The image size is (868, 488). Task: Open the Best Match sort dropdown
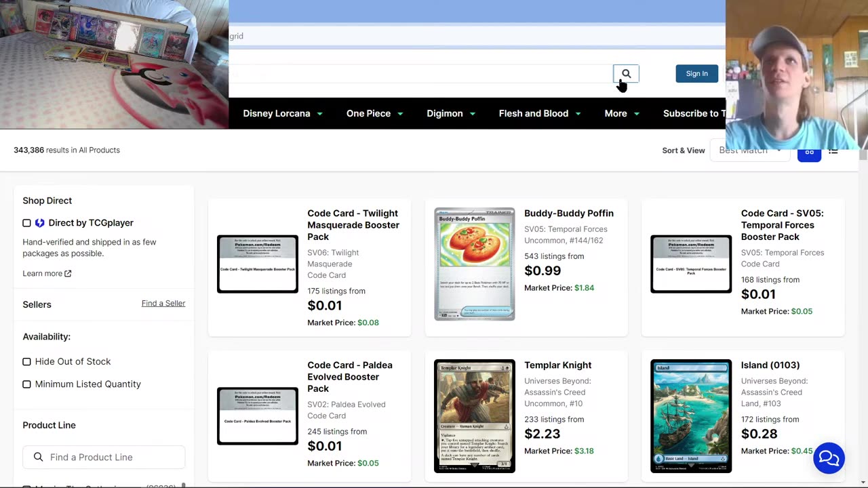tap(751, 150)
